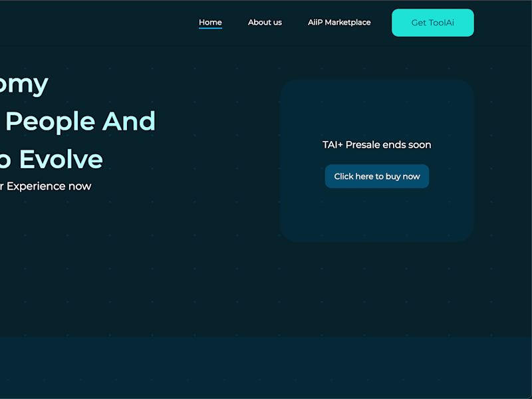Click the 'Evolve' headline word

click(x=61, y=159)
